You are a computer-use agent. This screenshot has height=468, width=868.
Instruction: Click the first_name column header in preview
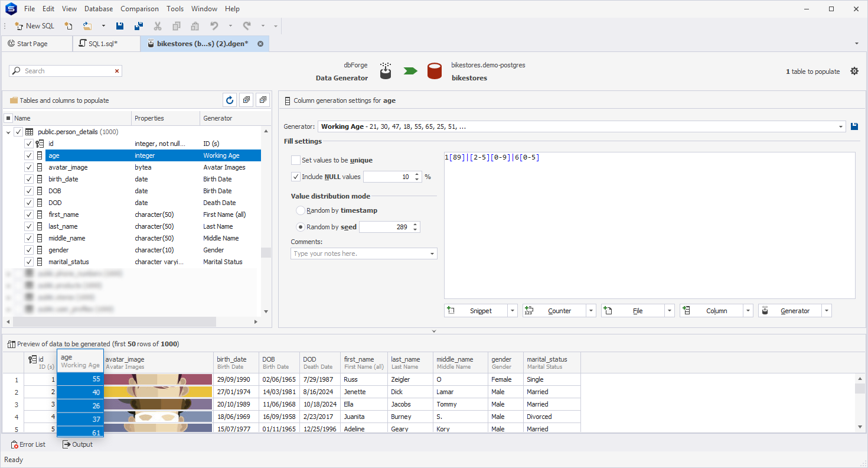click(364, 363)
